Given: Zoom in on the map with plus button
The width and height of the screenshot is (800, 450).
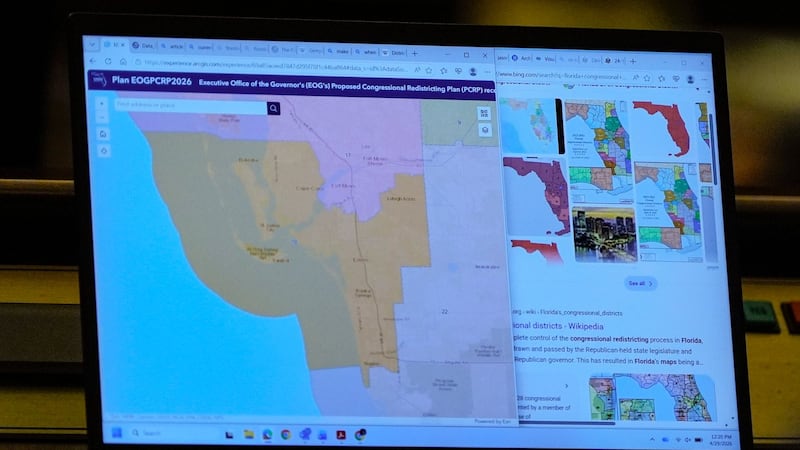Looking at the screenshot, I should [x=102, y=103].
